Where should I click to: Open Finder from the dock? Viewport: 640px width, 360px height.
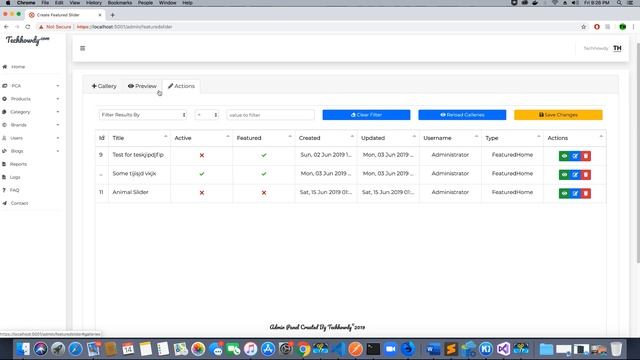pyautogui.click(x=23, y=349)
